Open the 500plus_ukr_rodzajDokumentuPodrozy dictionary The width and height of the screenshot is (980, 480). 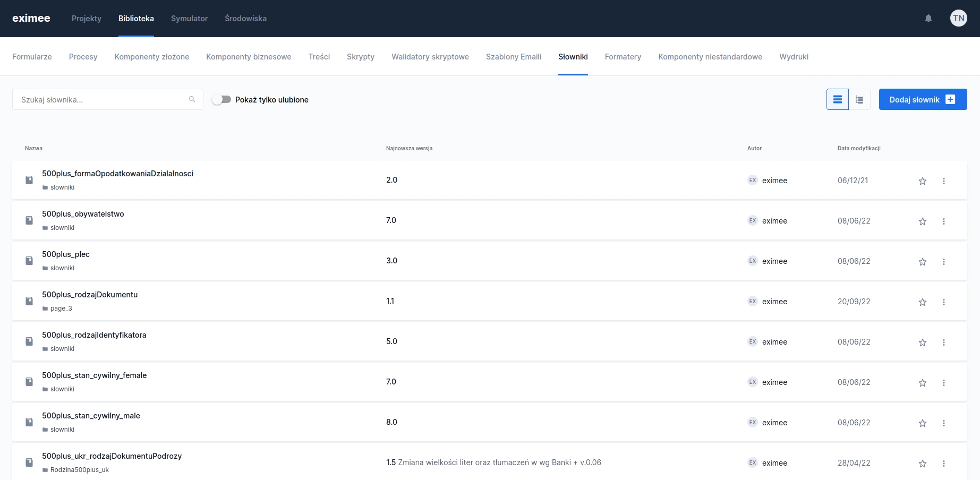click(x=112, y=456)
